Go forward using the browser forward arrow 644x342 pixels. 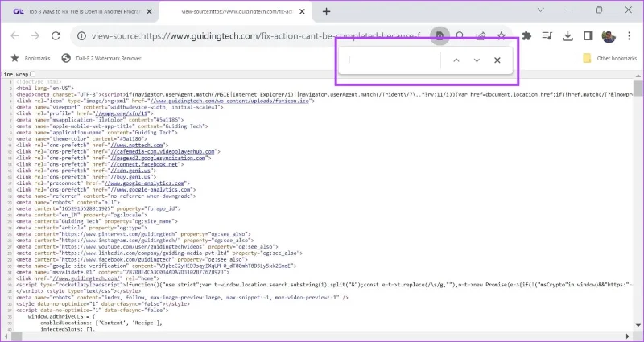click(35, 35)
